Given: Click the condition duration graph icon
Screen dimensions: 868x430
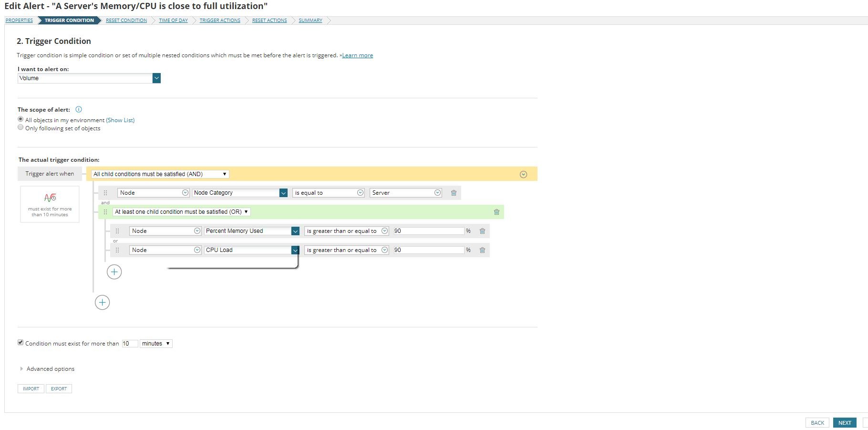Looking at the screenshot, I should click(50, 198).
